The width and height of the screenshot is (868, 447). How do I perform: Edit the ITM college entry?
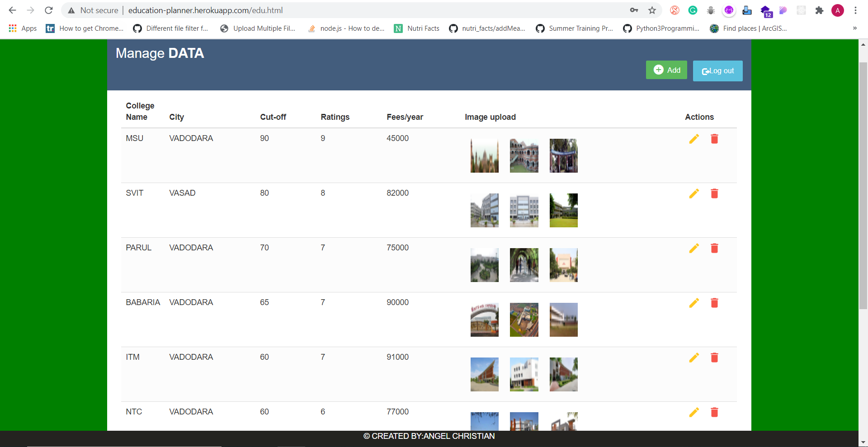tap(694, 358)
